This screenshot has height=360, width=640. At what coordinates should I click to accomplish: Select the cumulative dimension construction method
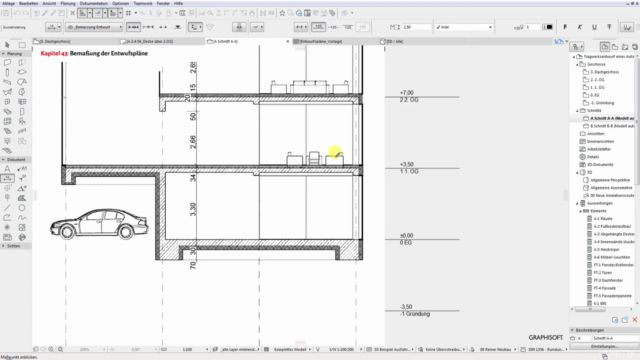(148, 27)
